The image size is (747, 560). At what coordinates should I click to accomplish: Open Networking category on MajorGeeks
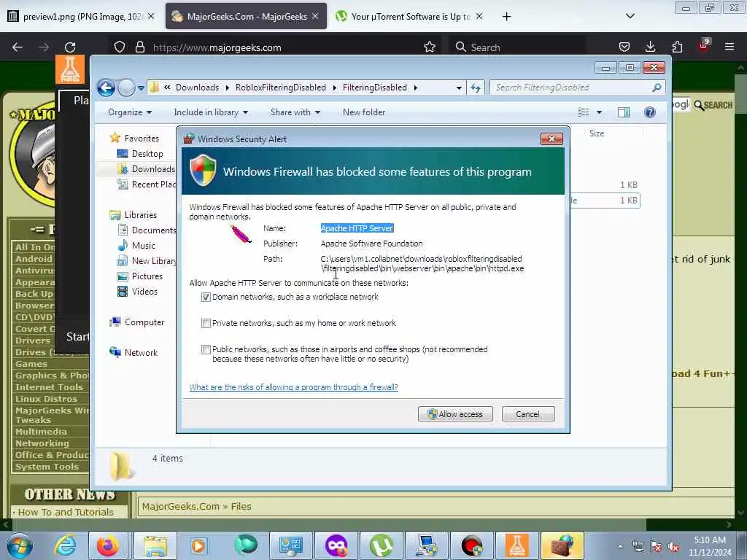tap(42, 443)
